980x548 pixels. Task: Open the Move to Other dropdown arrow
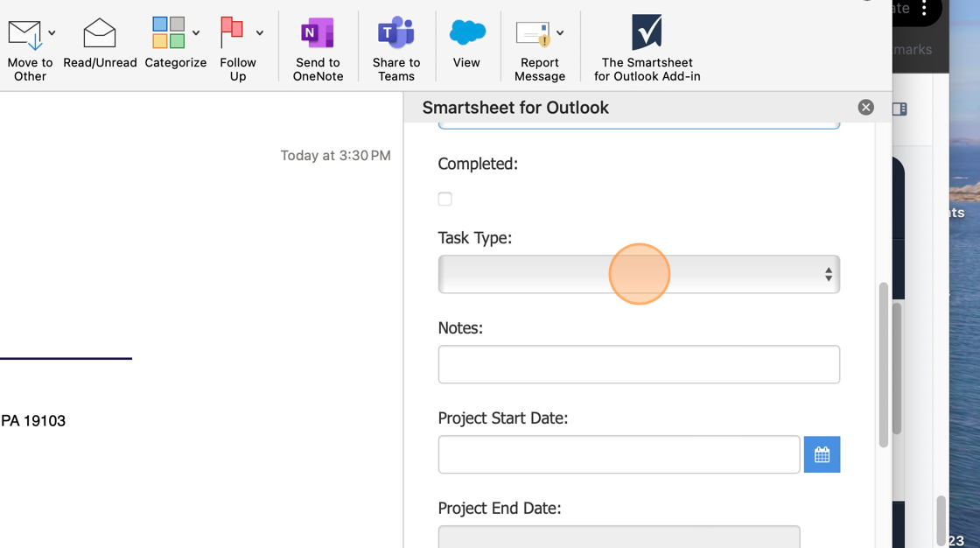coord(52,33)
